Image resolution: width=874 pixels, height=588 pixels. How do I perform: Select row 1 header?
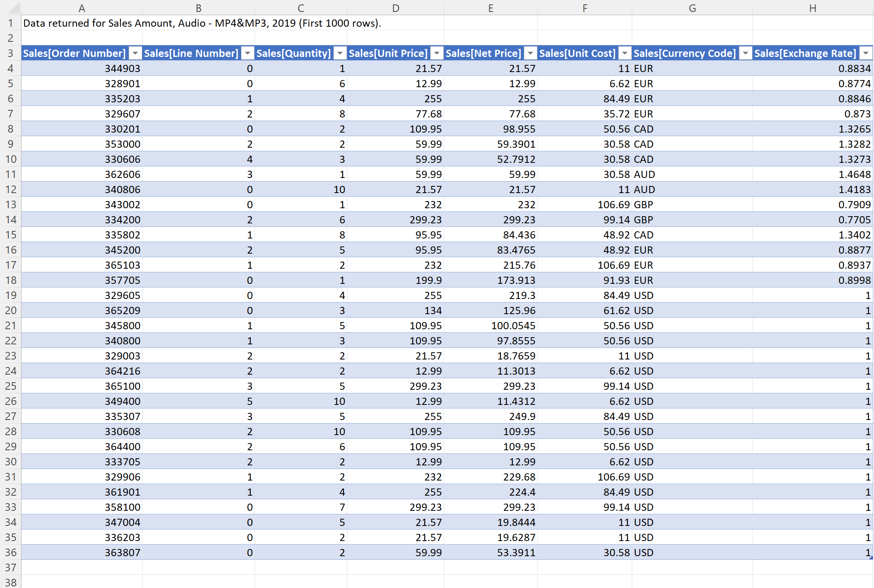click(10, 23)
